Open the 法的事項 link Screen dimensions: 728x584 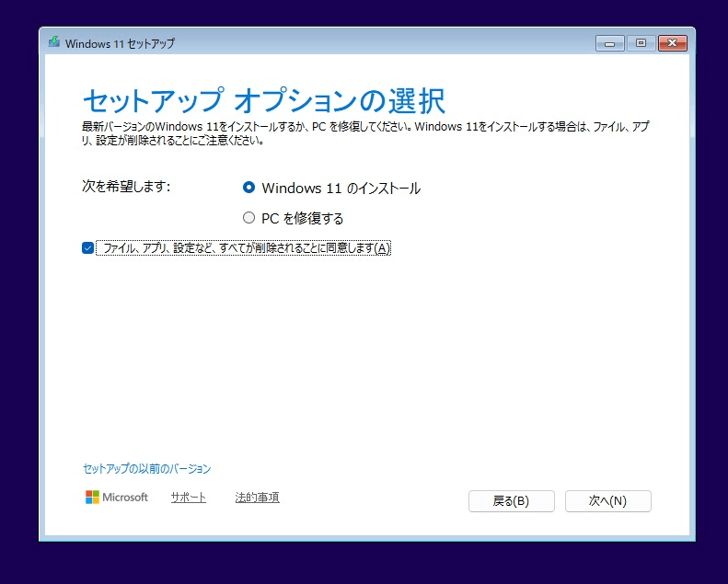257,498
